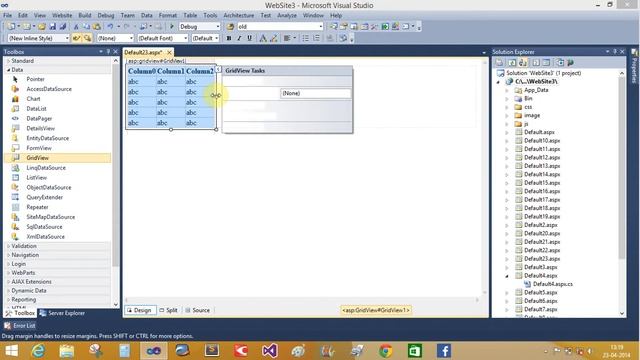Click the green Properties icon in Solution Explorer toolbar

(x=570, y=62)
